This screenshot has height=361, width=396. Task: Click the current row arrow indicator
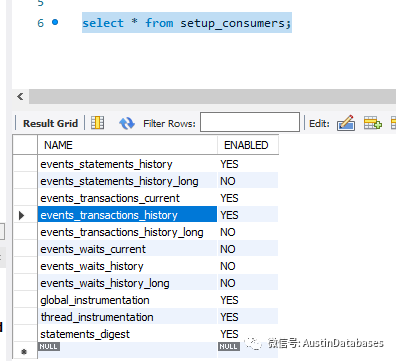(22, 215)
